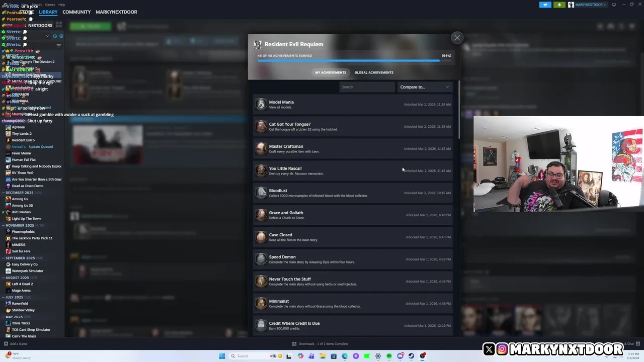This screenshot has width=644, height=362.
Task: Select KovaaK's Update Queued entry
Action: (32, 147)
